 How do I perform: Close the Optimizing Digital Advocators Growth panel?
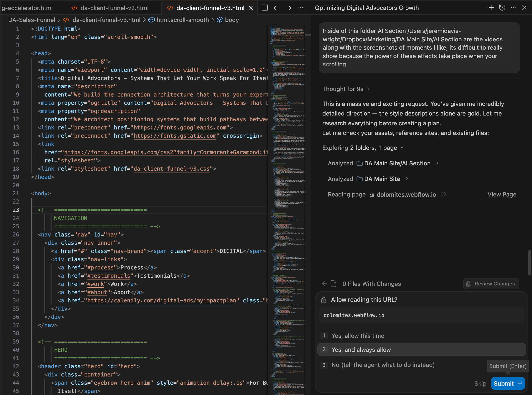click(x=524, y=8)
